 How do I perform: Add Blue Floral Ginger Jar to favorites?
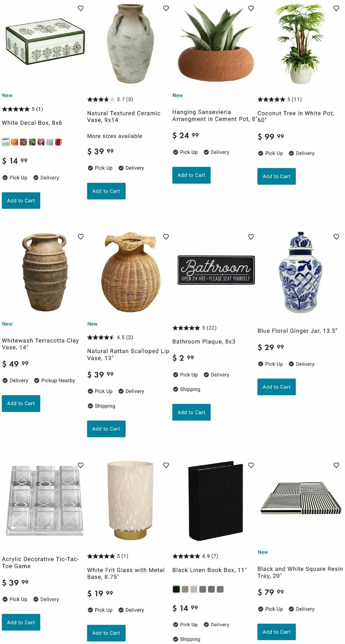336,237
